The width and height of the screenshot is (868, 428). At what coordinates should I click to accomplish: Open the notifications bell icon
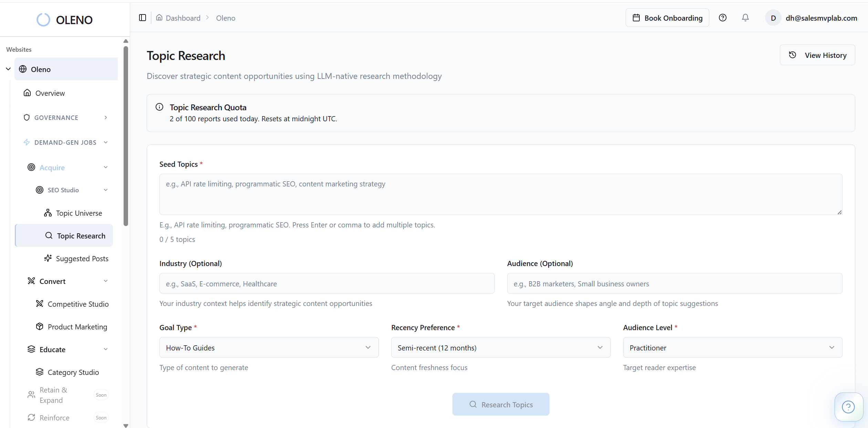(x=745, y=18)
